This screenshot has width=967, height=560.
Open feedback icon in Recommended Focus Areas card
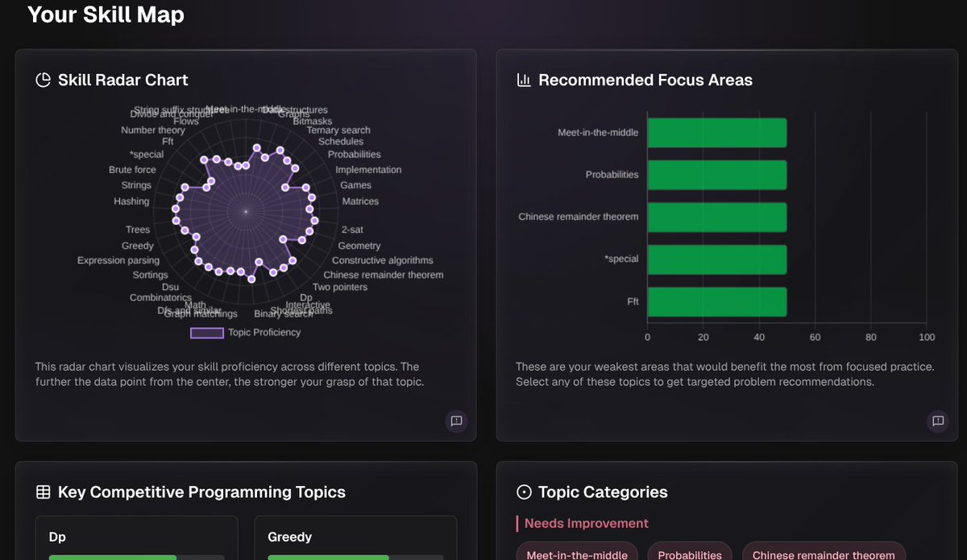pos(937,421)
